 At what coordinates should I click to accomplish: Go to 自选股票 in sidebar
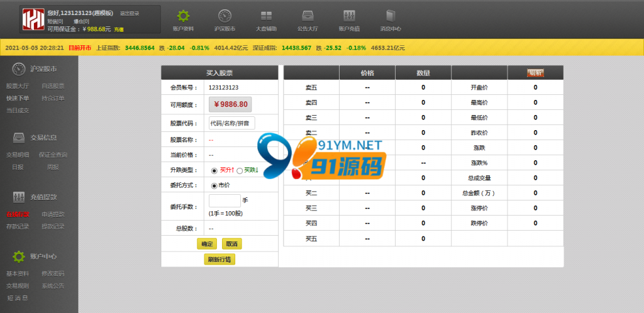53,86
